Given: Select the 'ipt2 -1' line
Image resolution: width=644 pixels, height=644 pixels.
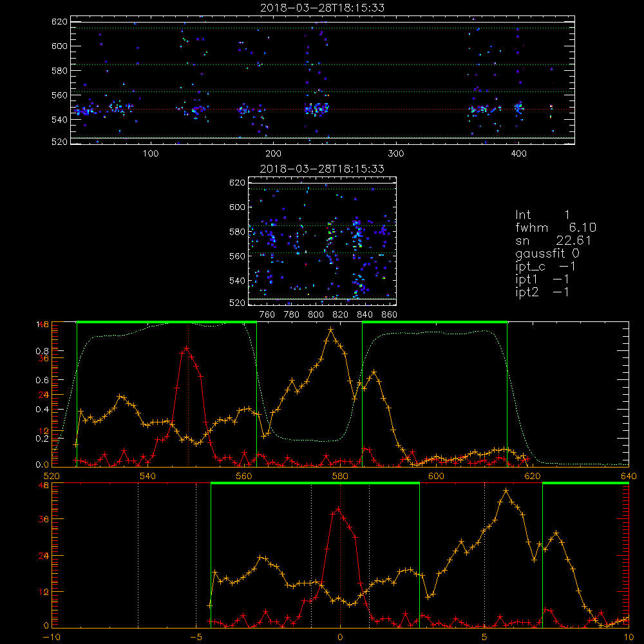Looking at the screenshot, I should (x=542, y=292).
